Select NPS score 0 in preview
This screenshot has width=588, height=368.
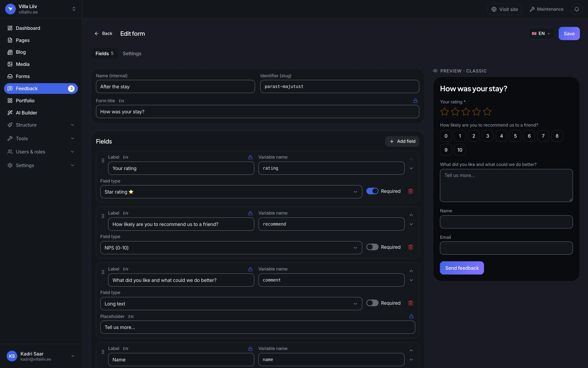[x=446, y=136]
